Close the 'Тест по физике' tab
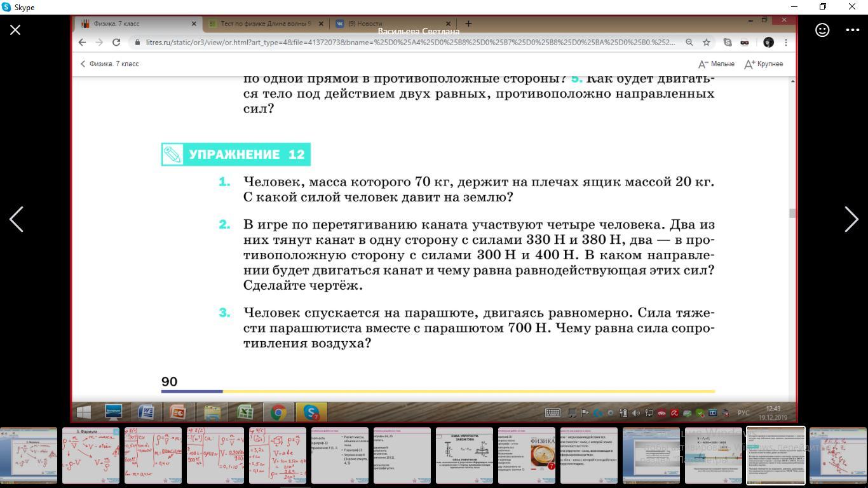The image size is (868, 488). (x=321, y=24)
